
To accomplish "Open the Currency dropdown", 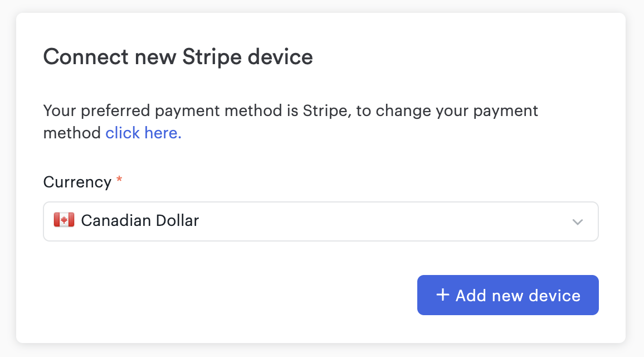I will pyautogui.click(x=321, y=221).
